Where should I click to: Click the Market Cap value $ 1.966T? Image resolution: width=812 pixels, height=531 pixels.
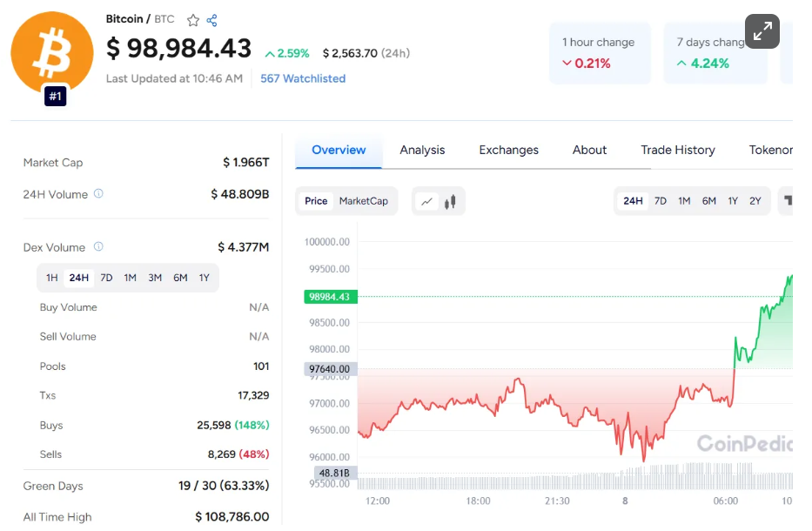[246, 163]
